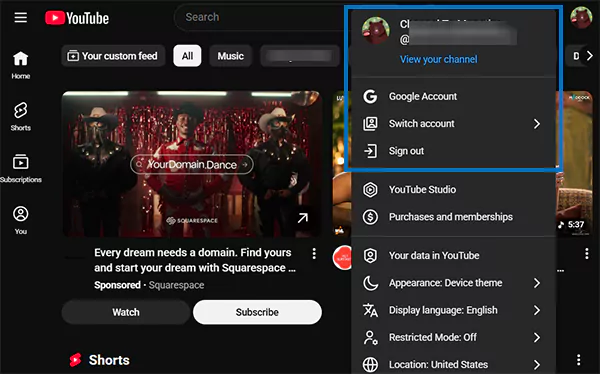Open Shorts section three-dot options
The width and height of the screenshot is (600, 374).
(579, 360)
